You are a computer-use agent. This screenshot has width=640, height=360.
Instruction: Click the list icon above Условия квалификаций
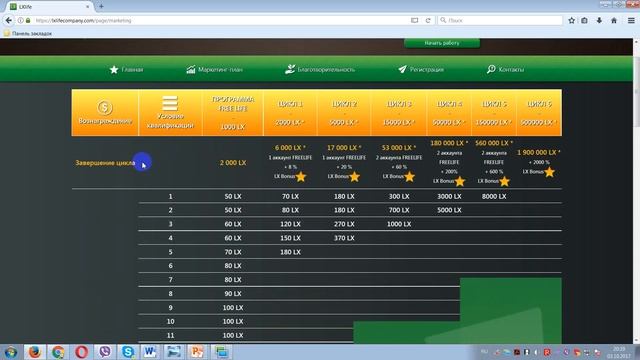point(170,103)
